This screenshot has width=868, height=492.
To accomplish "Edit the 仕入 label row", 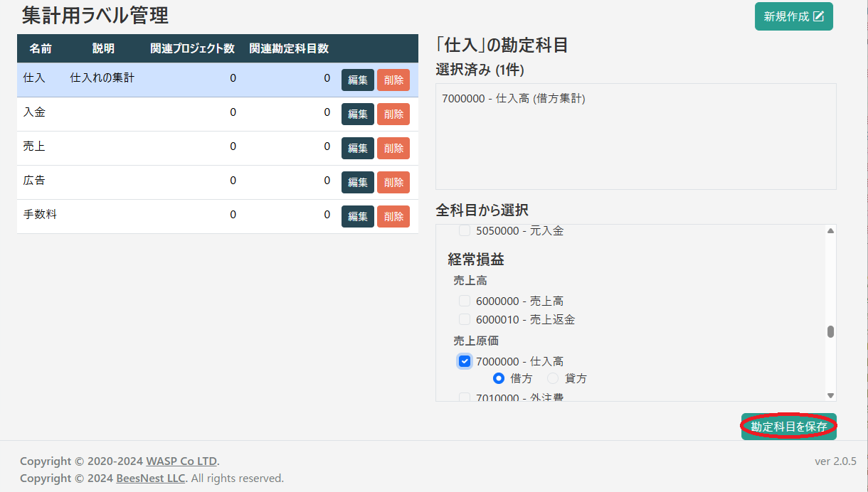I will pyautogui.click(x=358, y=80).
